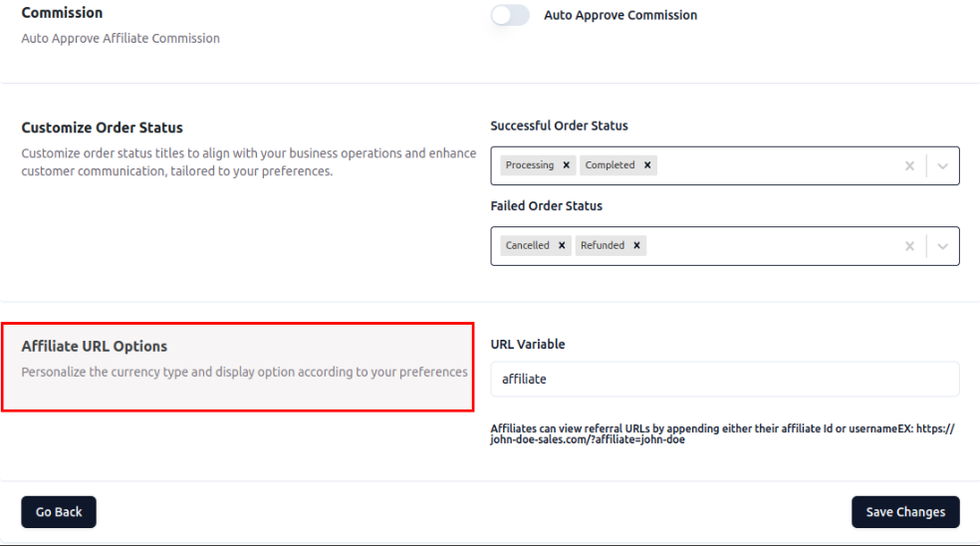Remove the Processing status tag
The width and height of the screenshot is (980, 546).
(567, 165)
